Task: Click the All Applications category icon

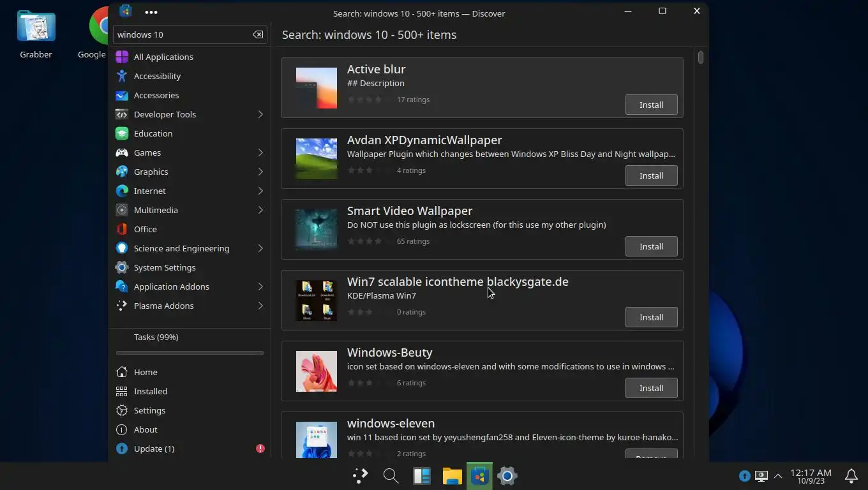Action: coord(122,57)
